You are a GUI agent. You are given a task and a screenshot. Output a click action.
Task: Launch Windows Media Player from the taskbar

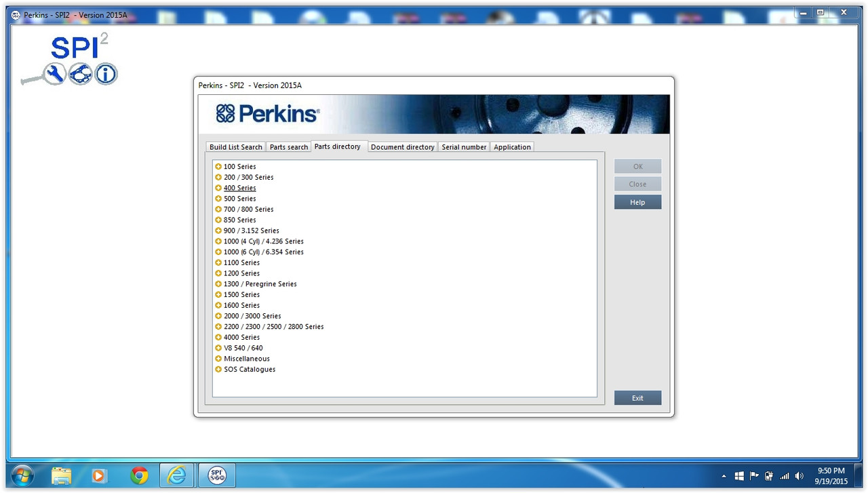click(99, 475)
